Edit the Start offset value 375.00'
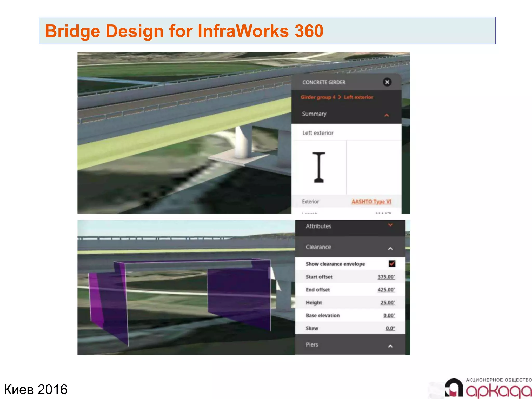Screen dimensions: 532x399 (386, 277)
